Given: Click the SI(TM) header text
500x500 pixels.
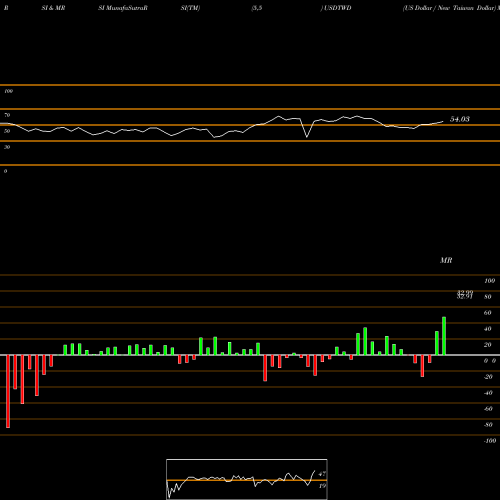Looking at the screenshot, I should point(190,8).
